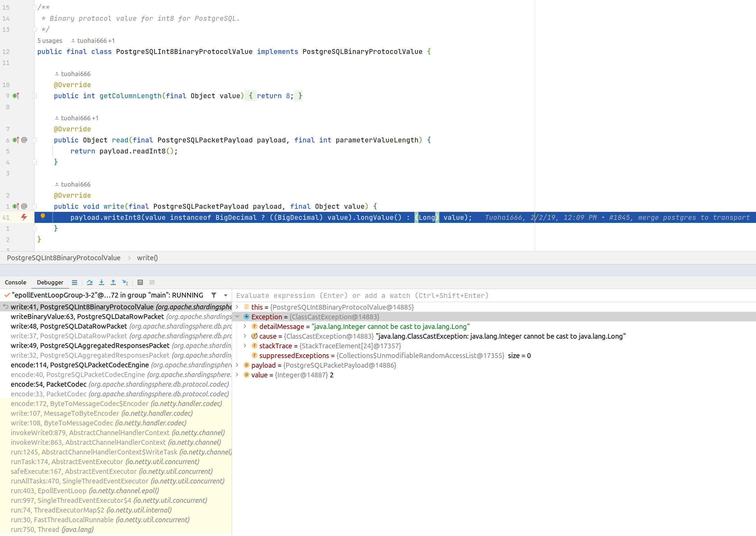Click the override gutter icon beside getColumnLength
Viewport: 756px width, 536px height.
tap(16, 96)
